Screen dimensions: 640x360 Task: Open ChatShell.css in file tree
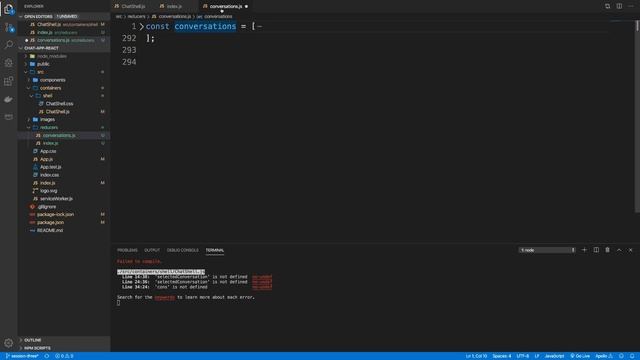tap(59, 104)
